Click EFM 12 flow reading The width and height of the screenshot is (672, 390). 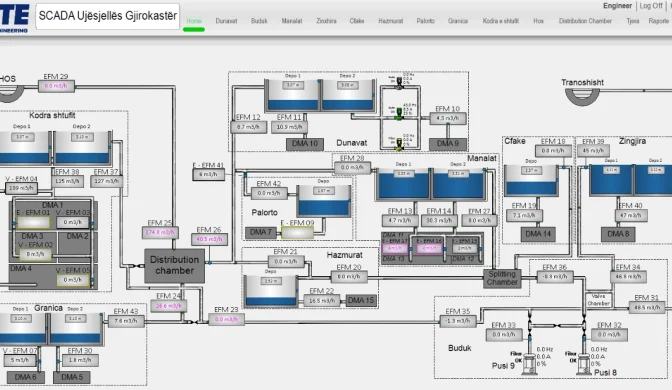point(249,127)
